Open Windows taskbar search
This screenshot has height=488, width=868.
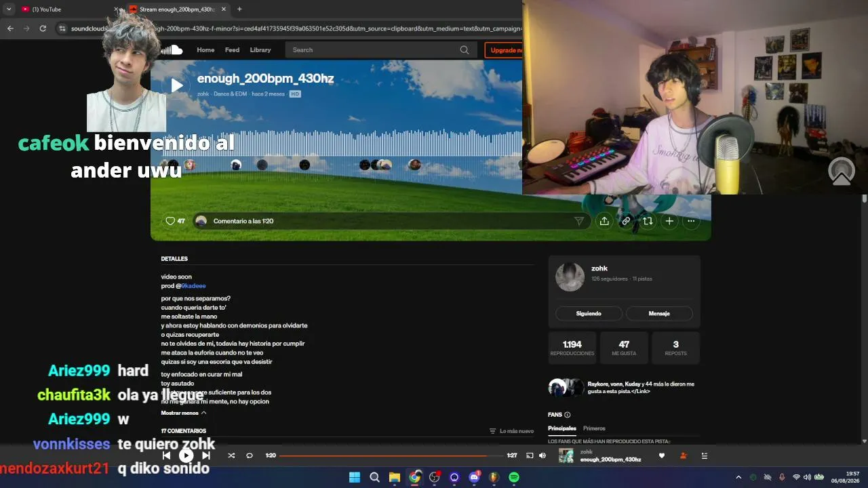(374, 477)
